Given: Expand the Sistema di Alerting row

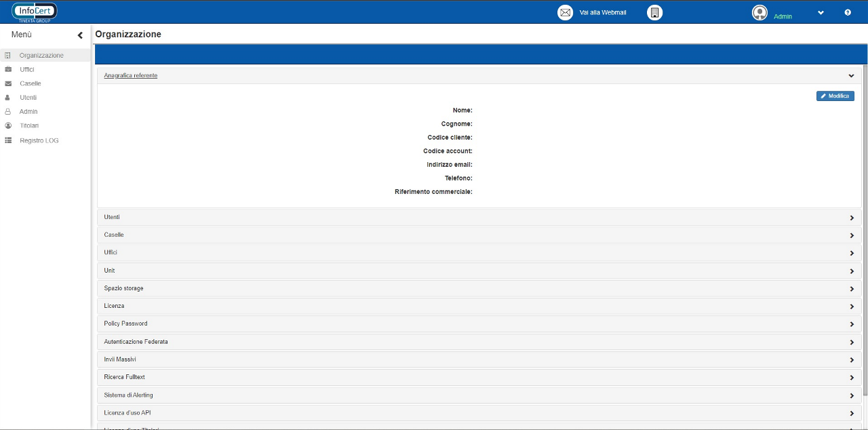Looking at the screenshot, I should [x=852, y=395].
